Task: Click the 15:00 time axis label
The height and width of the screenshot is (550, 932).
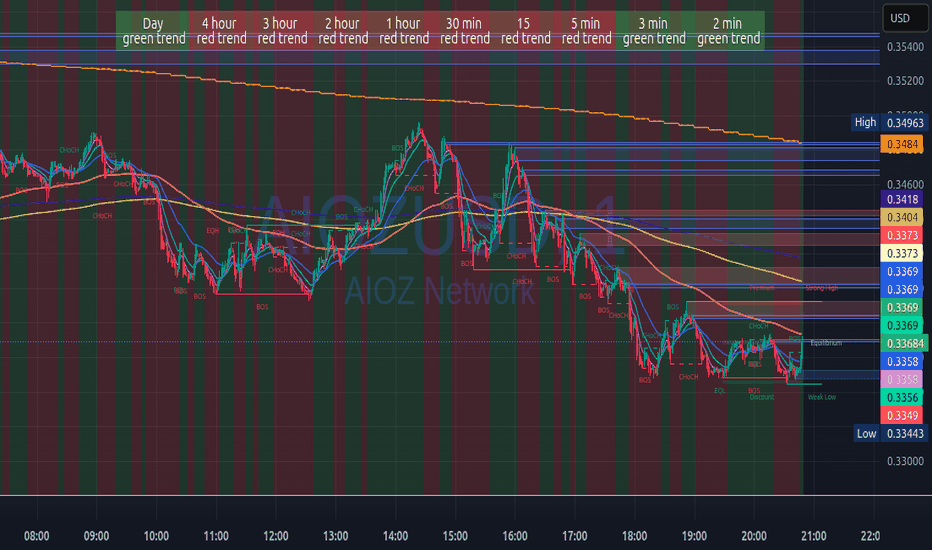Action: pos(455,536)
